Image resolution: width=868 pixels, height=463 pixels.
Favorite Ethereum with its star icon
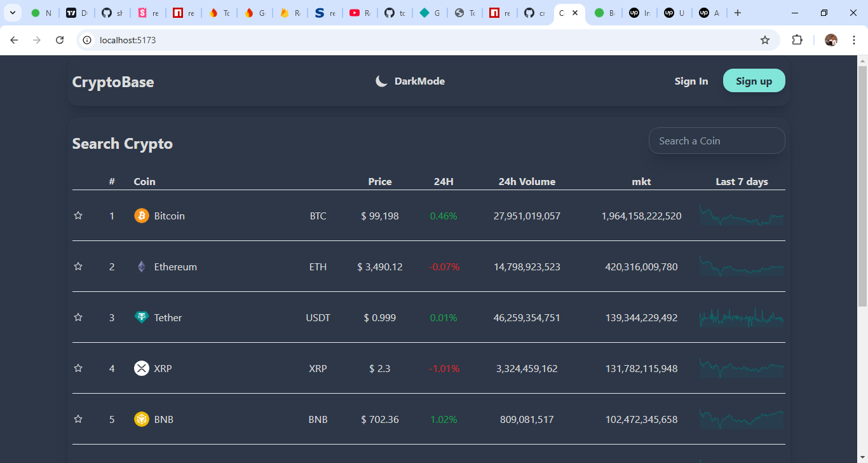coord(78,266)
